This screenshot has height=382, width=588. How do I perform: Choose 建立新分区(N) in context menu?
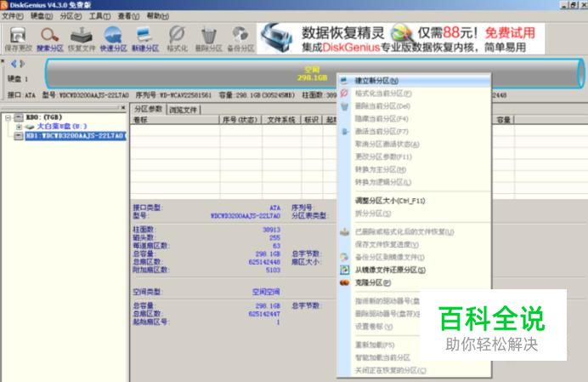[415, 81]
